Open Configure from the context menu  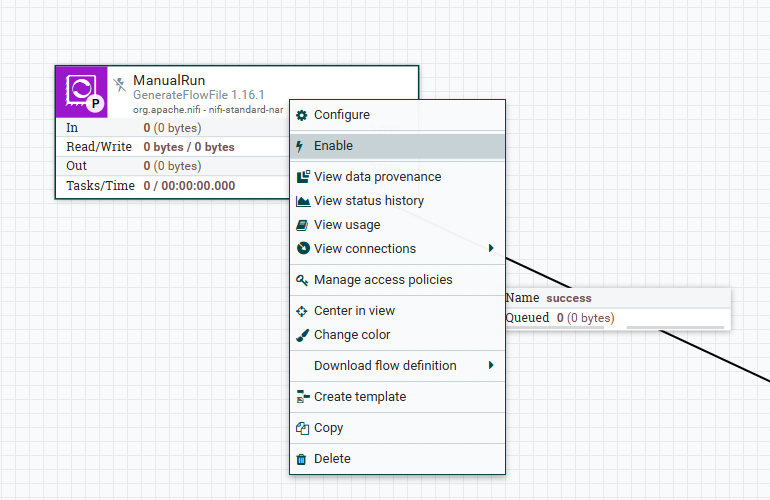click(397, 115)
